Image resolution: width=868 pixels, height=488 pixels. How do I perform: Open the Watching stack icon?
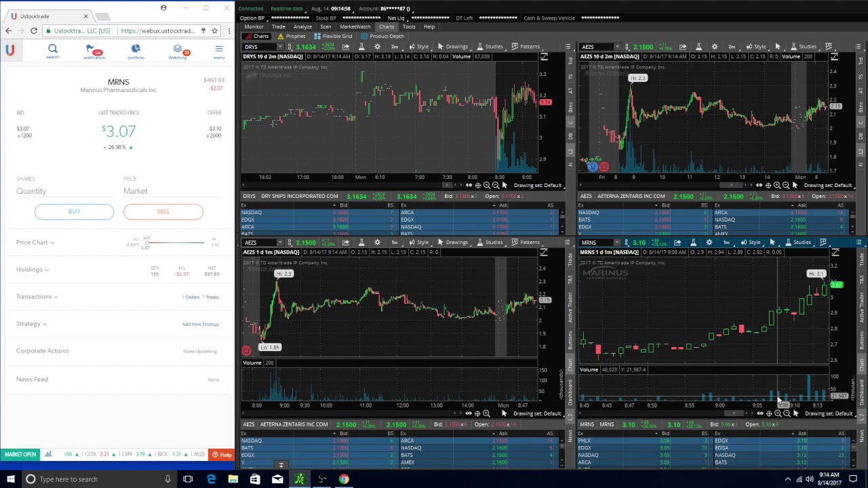[179, 49]
